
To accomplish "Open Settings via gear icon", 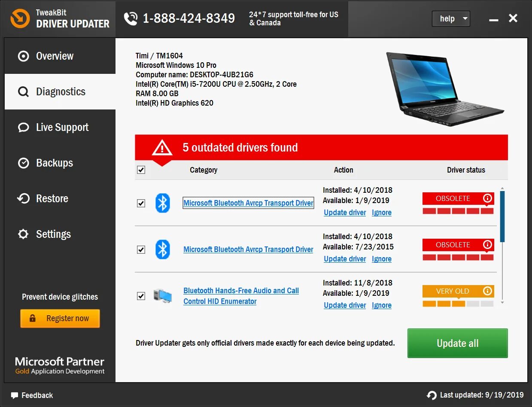I will [24, 234].
